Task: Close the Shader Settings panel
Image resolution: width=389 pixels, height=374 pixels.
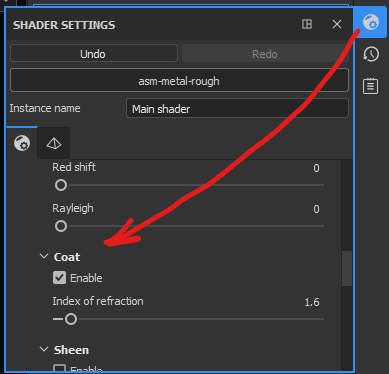Action: tap(337, 24)
